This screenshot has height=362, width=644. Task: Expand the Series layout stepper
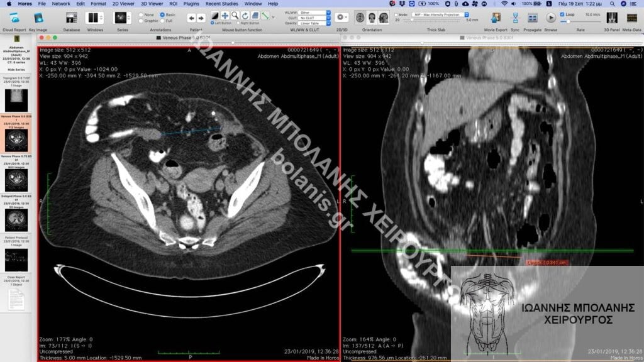(x=129, y=18)
